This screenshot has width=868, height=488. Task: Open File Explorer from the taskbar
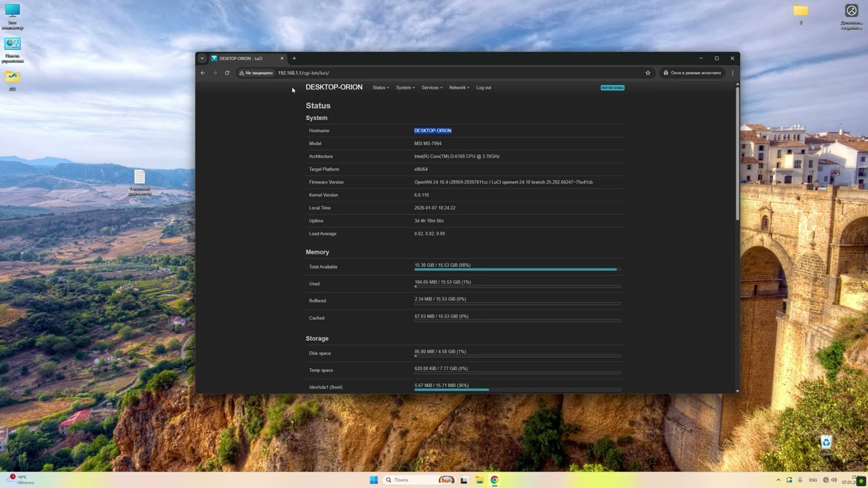pyautogui.click(x=479, y=480)
